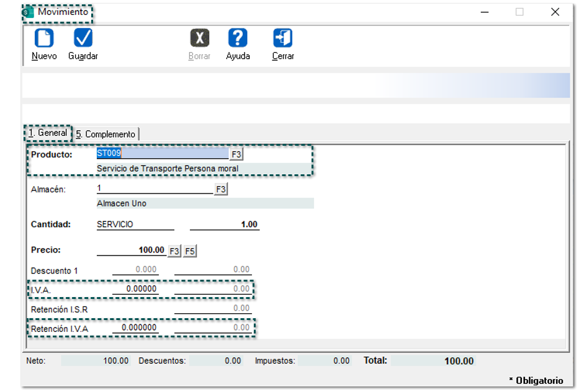Click the Descuento 1 percentage field
This screenshot has height=392, width=579.
[x=135, y=269]
